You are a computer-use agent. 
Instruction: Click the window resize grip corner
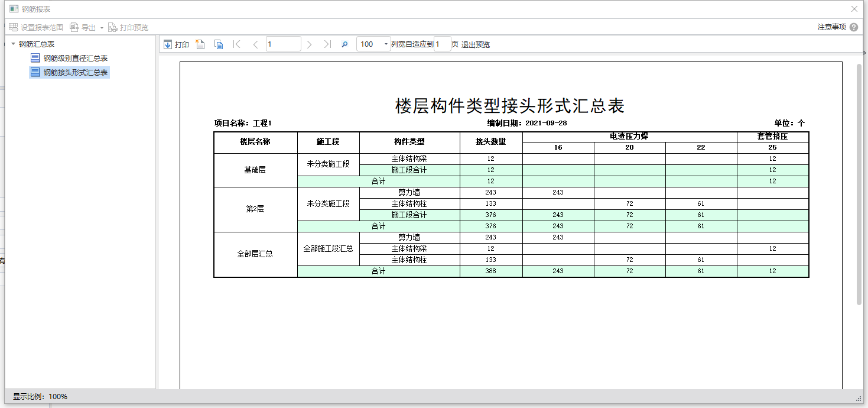(x=859, y=398)
